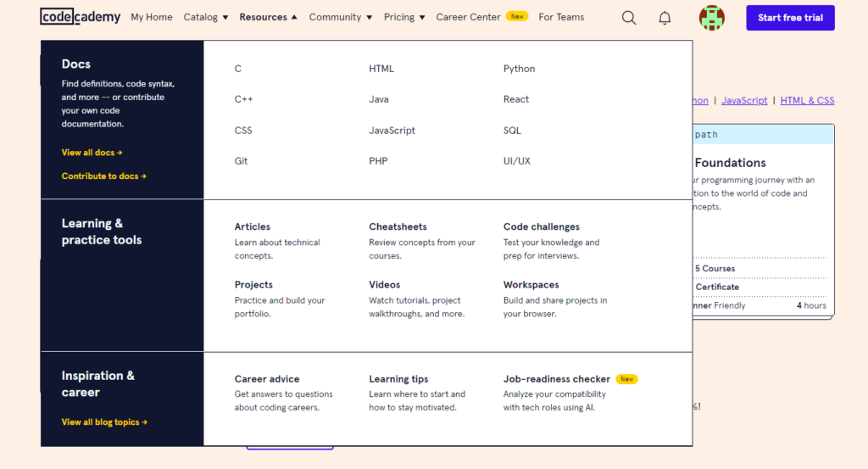The width and height of the screenshot is (868, 469).
Task: Click the Certificate text on card
Action: [717, 287]
